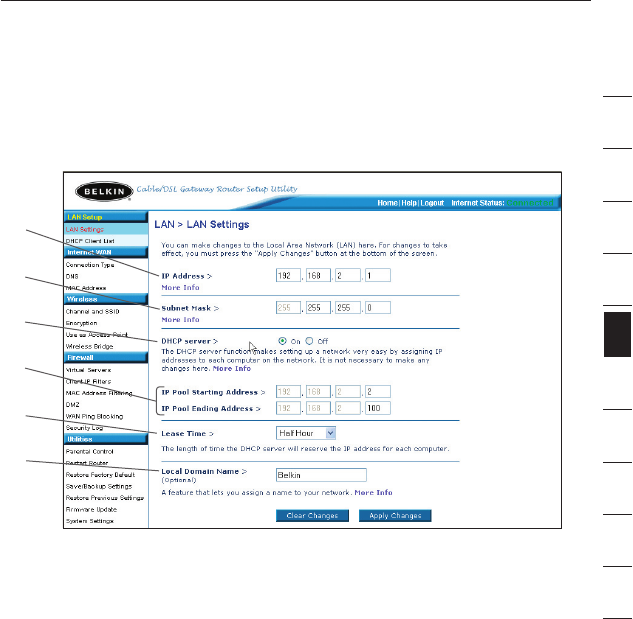This screenshot has width=633, height=619.
Task: Click IP Pool Ending Address last octet 100
Action: click(378, 408)
